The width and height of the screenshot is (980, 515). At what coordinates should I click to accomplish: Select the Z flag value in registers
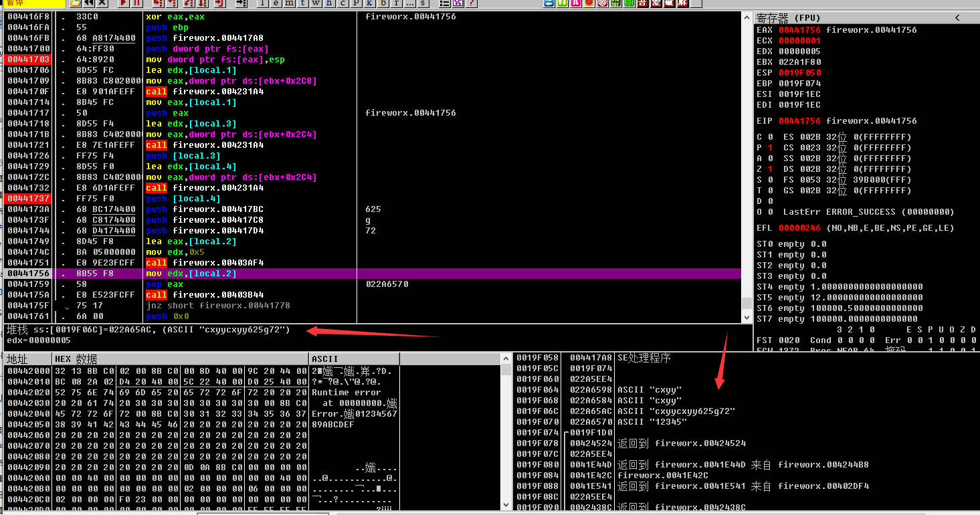click(770, 169)
